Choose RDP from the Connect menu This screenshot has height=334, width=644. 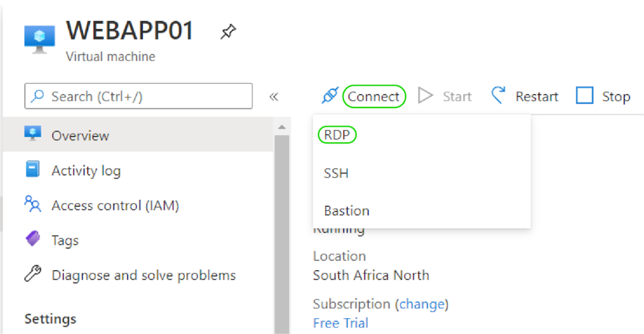coord(337,135)
